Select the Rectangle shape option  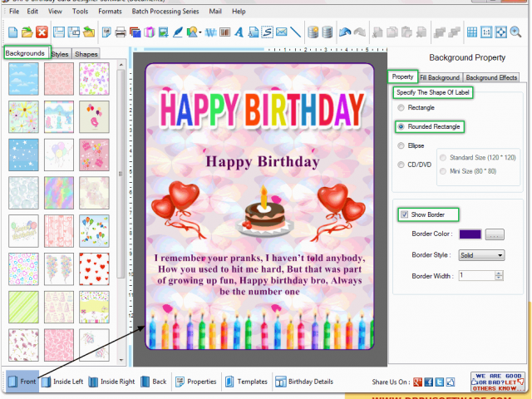pyautogui.click(x=402, y=108)
